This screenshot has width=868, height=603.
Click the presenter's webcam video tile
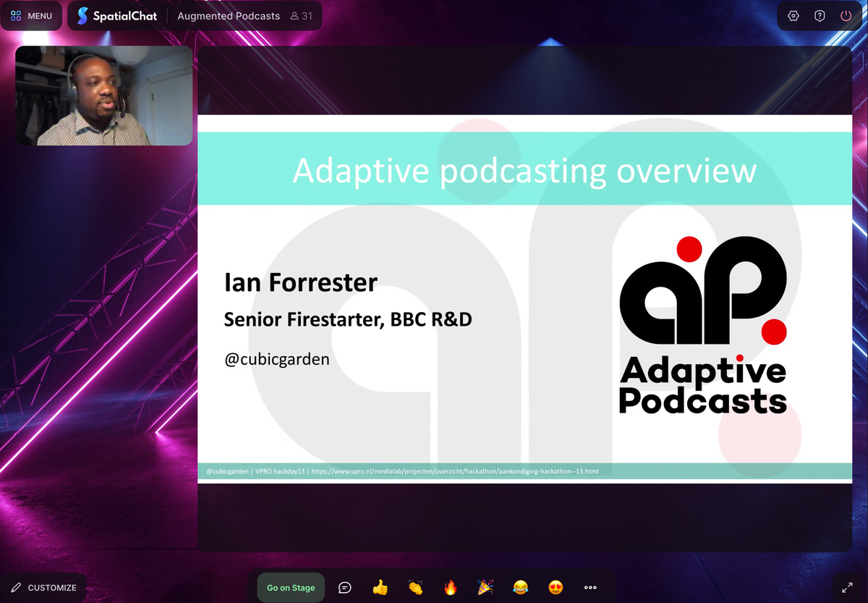(104, 96)
